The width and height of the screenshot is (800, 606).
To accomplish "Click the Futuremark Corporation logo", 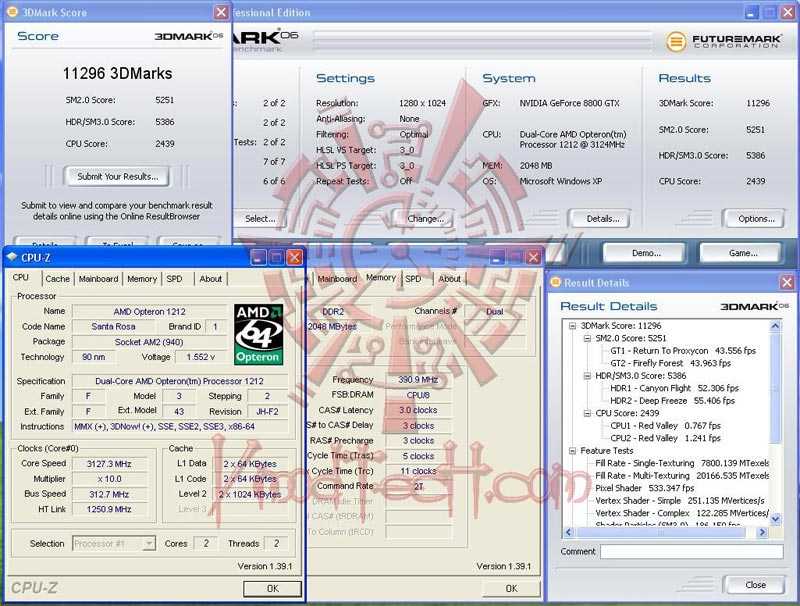I will 723,41.
